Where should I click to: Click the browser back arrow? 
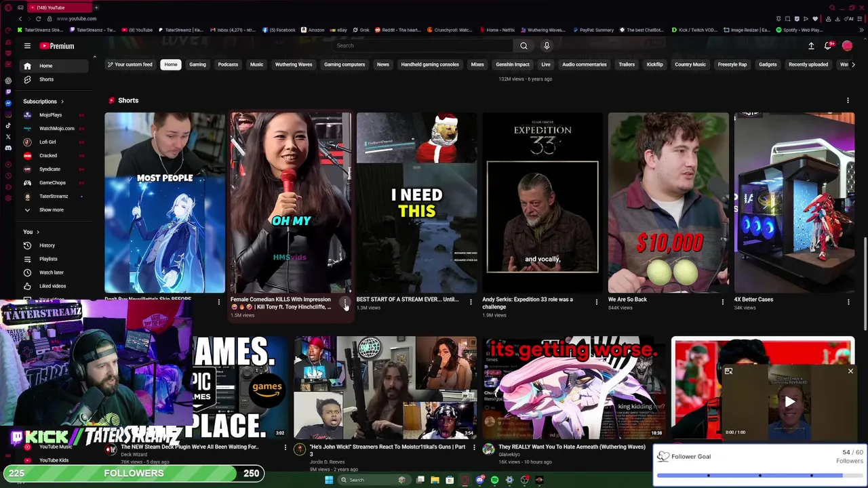[20, 18]
